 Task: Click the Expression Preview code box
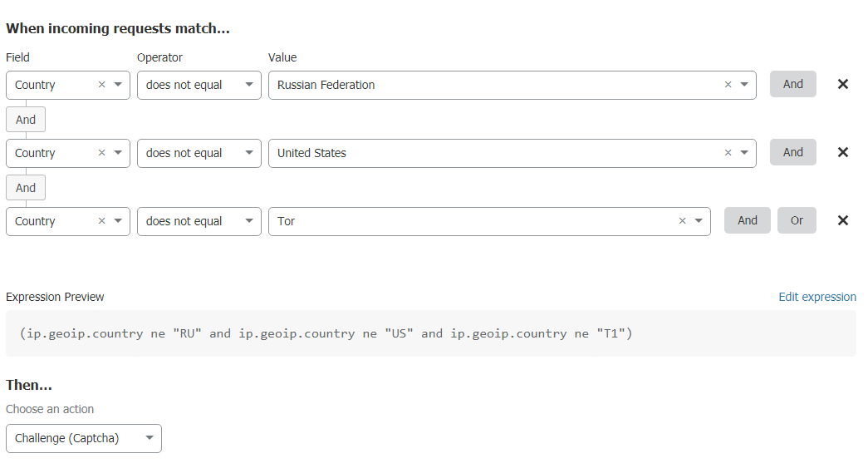click(430, 333)
